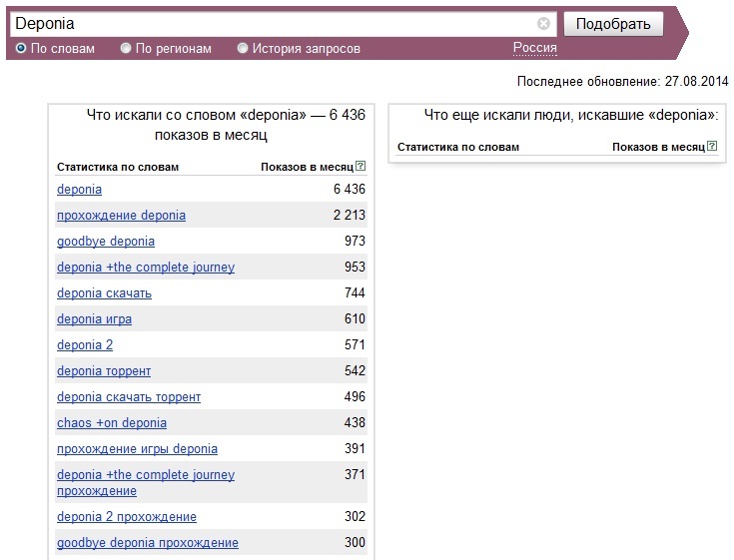Select the 'По словам' radio button

pyautogui.click(x=21, y=48)
